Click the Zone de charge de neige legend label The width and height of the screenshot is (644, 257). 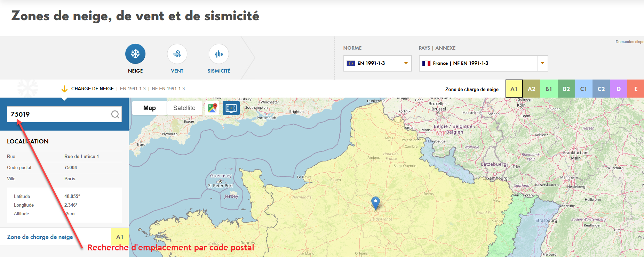472,89
